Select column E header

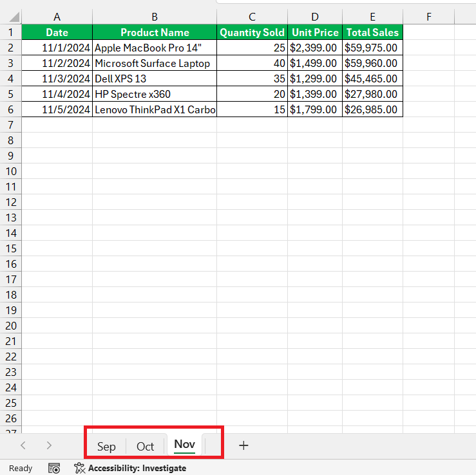(373, 17)
